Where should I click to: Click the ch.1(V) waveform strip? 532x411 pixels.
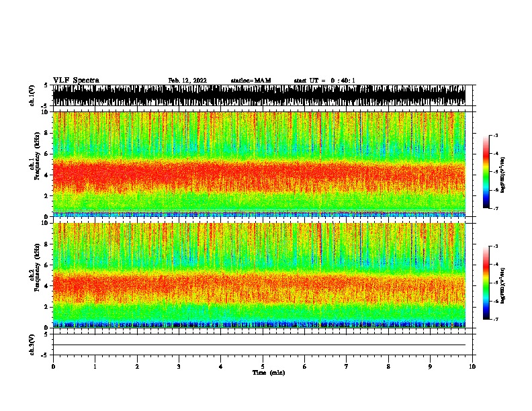pos(259,95)
